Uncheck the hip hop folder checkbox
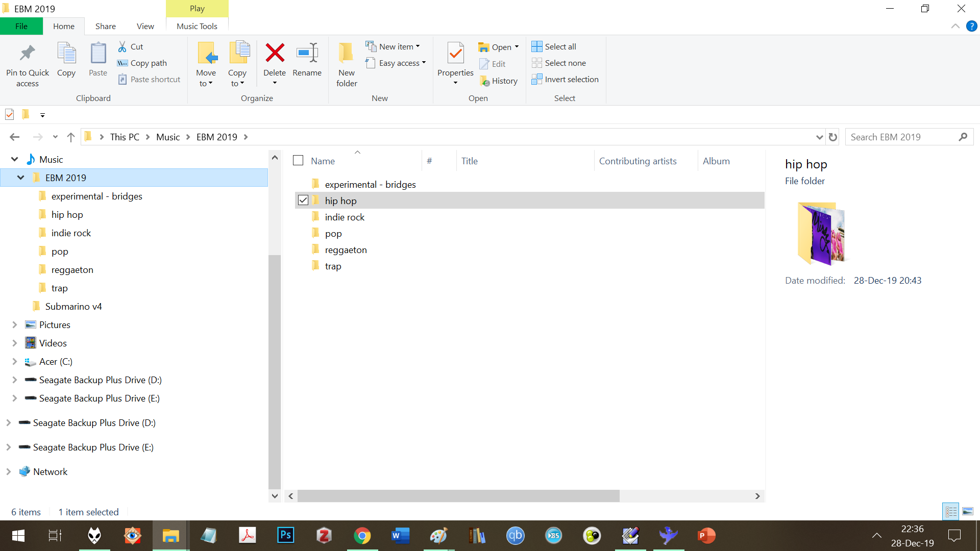Image resolution: width=980 pixels, height=551 pixels. tap(303, 201)
